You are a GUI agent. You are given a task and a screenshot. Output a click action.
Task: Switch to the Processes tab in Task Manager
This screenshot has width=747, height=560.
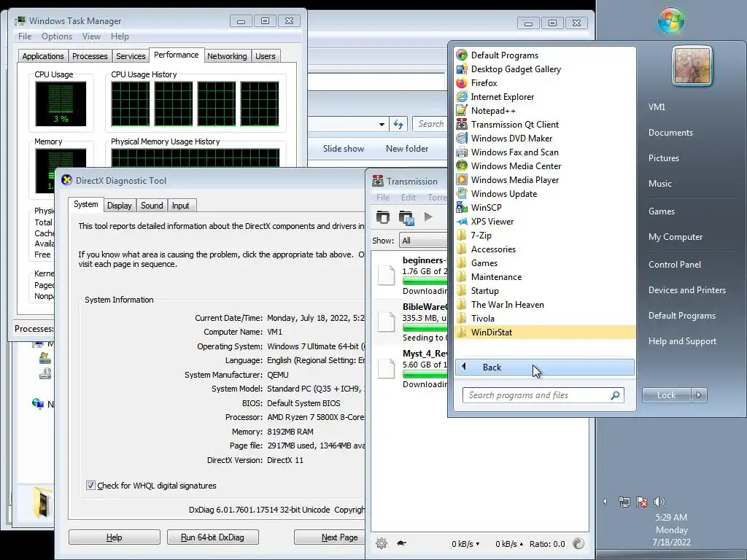(90, 55)
